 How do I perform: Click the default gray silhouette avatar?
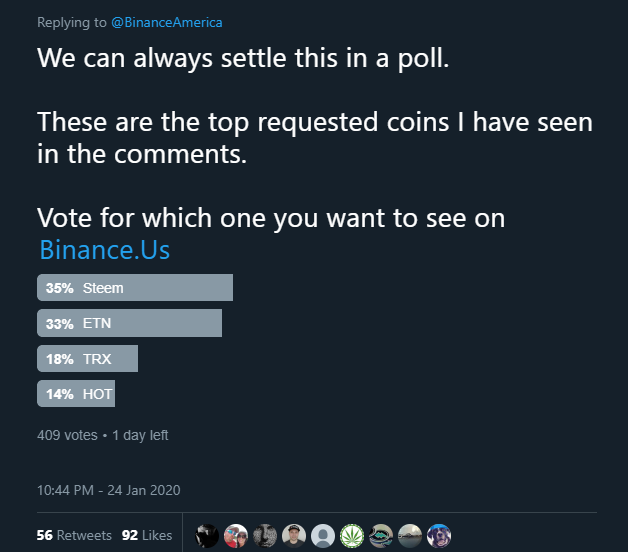pos(323,535)
